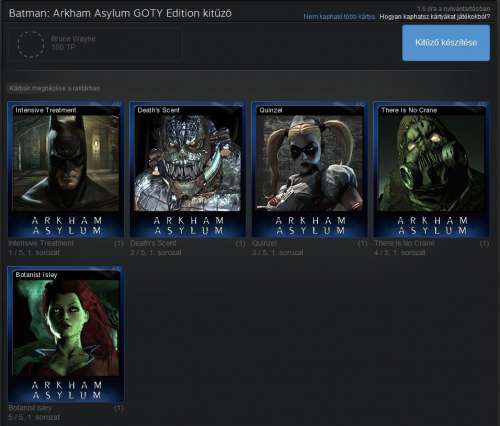Select the There Is No Crane card

pos(431,170)
